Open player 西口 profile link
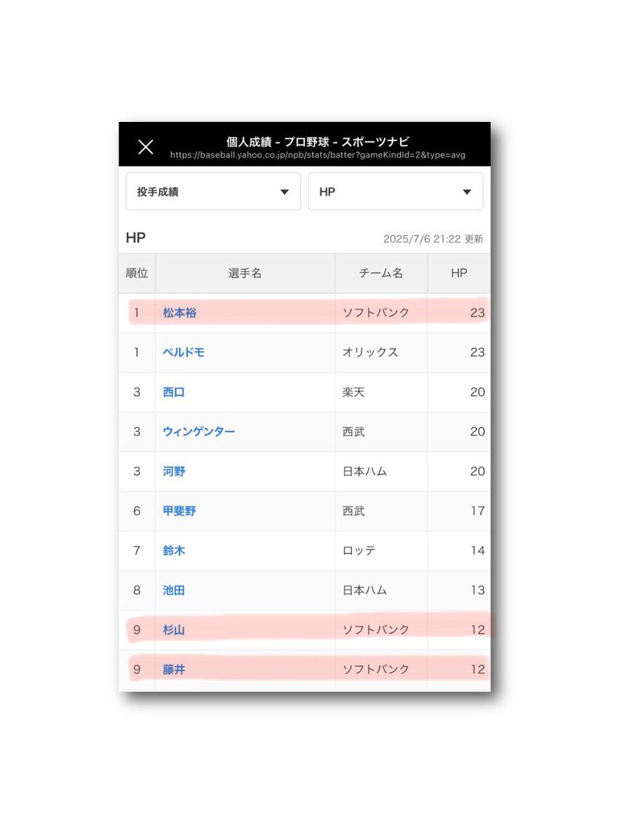 (174, 392)
